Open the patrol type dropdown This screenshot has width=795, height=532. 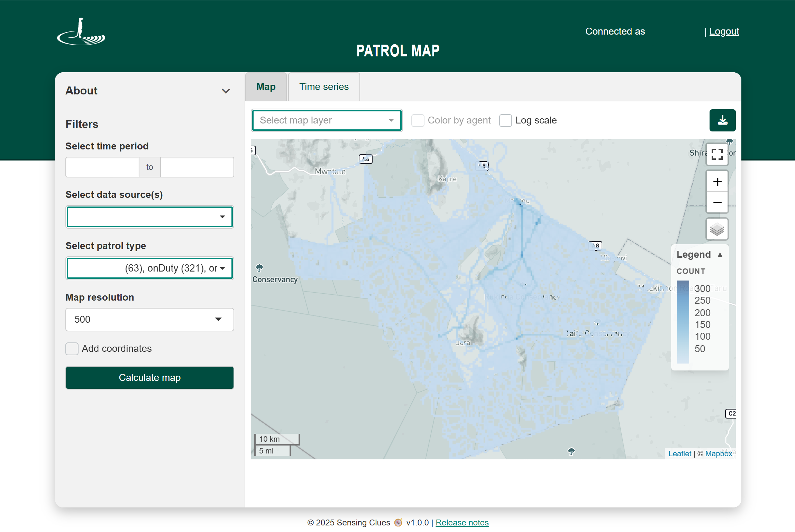pyautogui.click(x=149, y=268)
